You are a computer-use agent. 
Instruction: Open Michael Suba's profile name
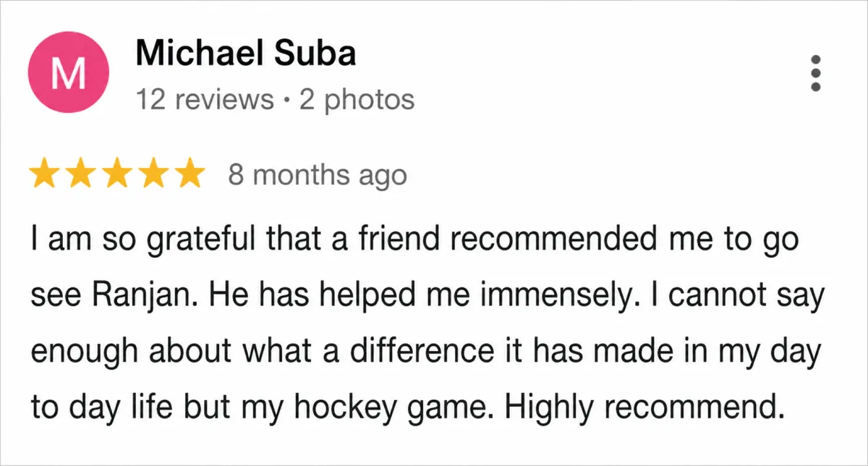pos(245,52)
